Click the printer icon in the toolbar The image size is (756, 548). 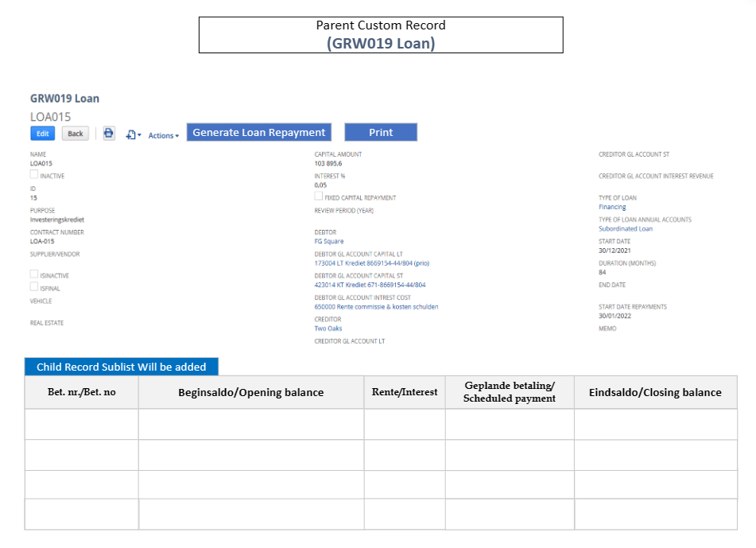pos(109,134)
